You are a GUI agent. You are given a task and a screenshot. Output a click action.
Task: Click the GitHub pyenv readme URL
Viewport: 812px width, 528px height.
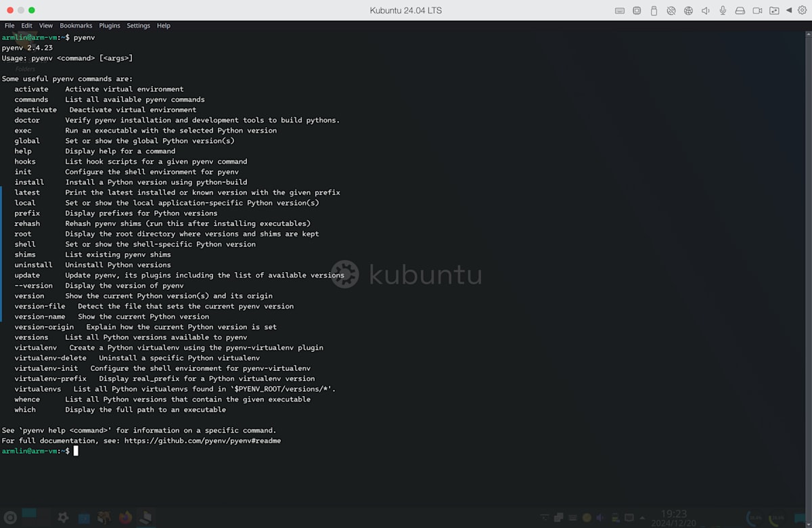(202, 441)
